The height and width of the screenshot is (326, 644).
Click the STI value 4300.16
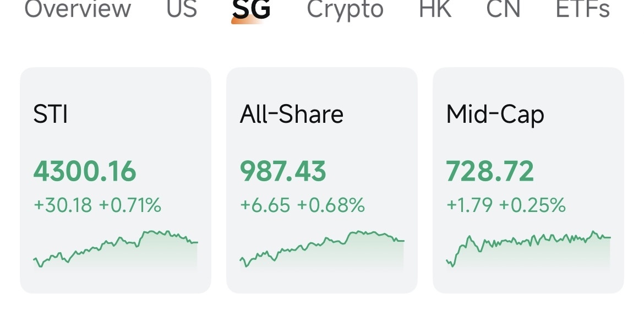[85, 171]
